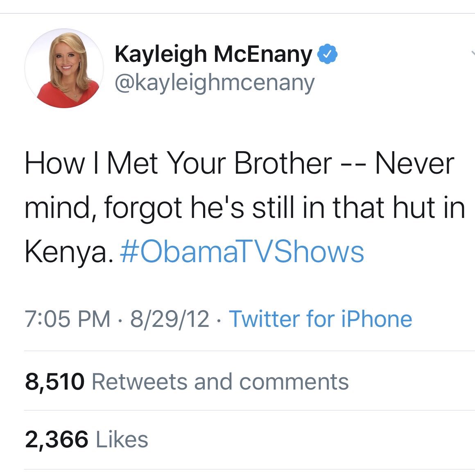
Task: Show who liked via Likes label
Action: tap(122, 439)
